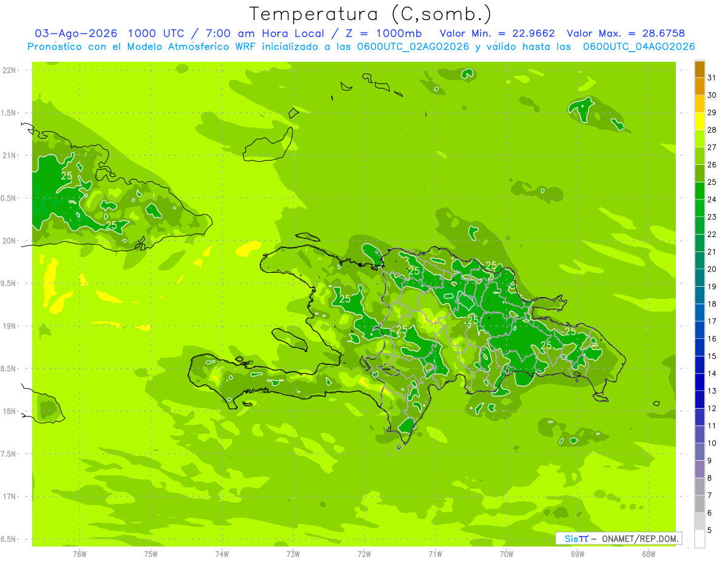Image resolution: width=728 pixels, height=562 pixels.
Task: Click the "Valor Max. = 28.6758" readout
Action: [x=625, y=33]
